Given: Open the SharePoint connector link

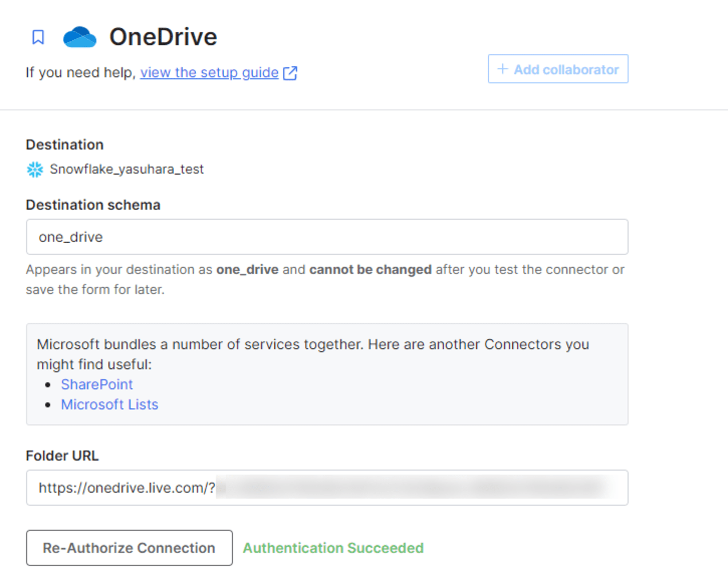Looking at the screenshot, I should point(97,384).
